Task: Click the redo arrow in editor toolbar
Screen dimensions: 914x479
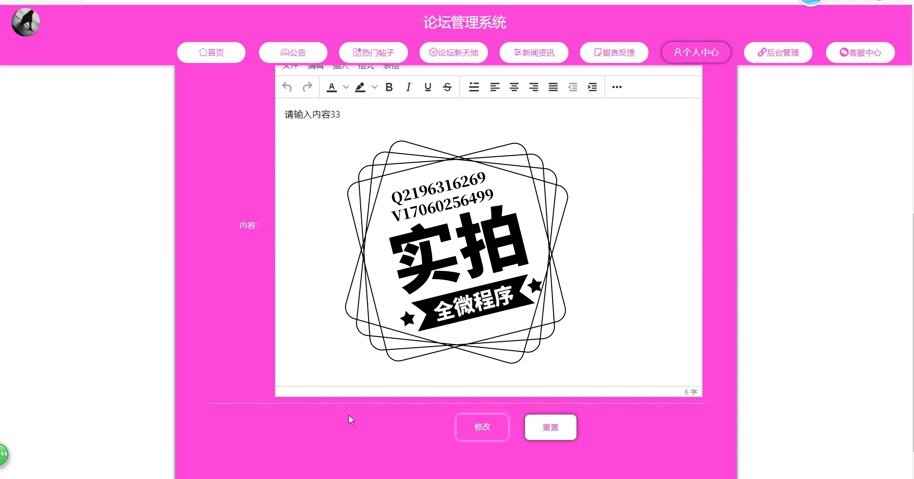Action: (x=307, y=87)
